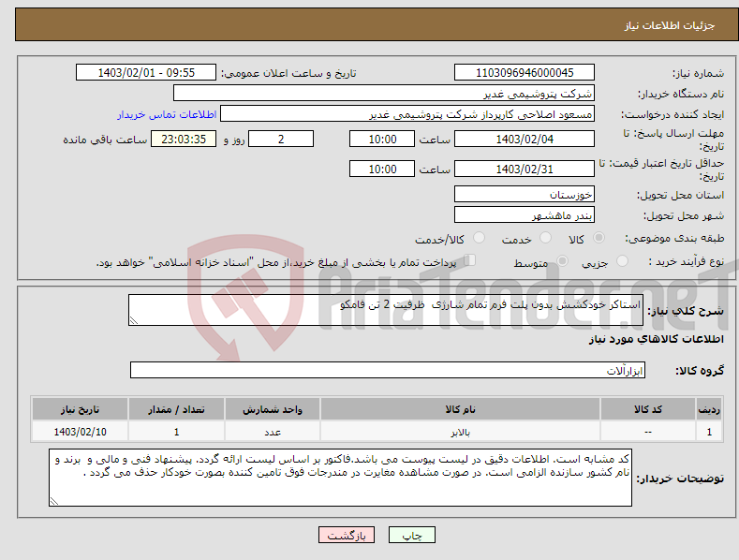
Task: Click the city field بندر ماهشهر
Action: point(525,215)
